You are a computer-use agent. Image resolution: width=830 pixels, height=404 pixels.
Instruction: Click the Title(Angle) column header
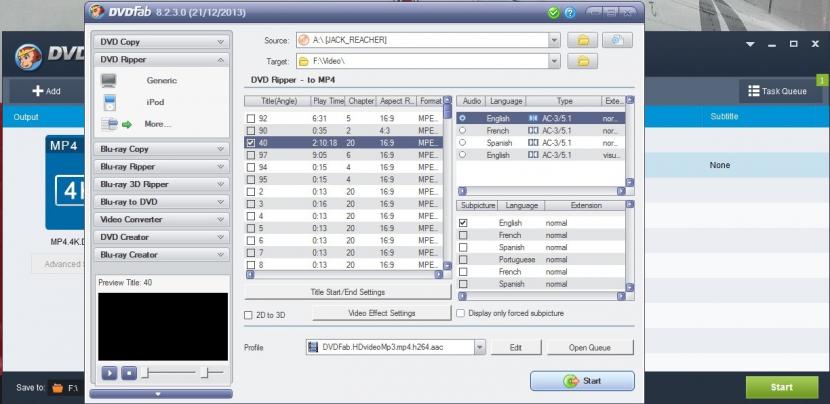[278, 101]
